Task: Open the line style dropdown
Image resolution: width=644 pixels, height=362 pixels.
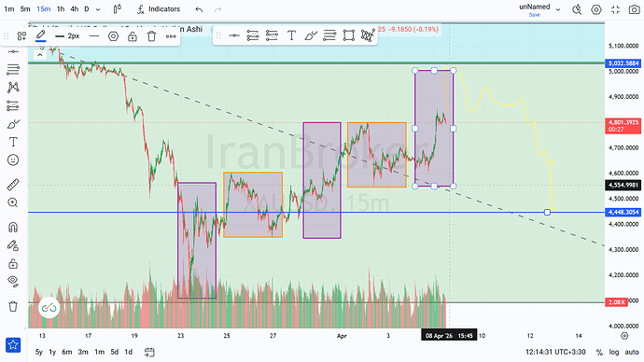Action: click(x=94, y=36)
